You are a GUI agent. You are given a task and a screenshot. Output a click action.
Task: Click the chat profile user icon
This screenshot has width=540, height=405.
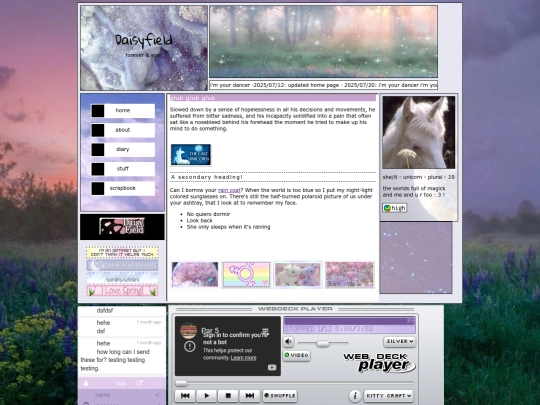point(86,383)
